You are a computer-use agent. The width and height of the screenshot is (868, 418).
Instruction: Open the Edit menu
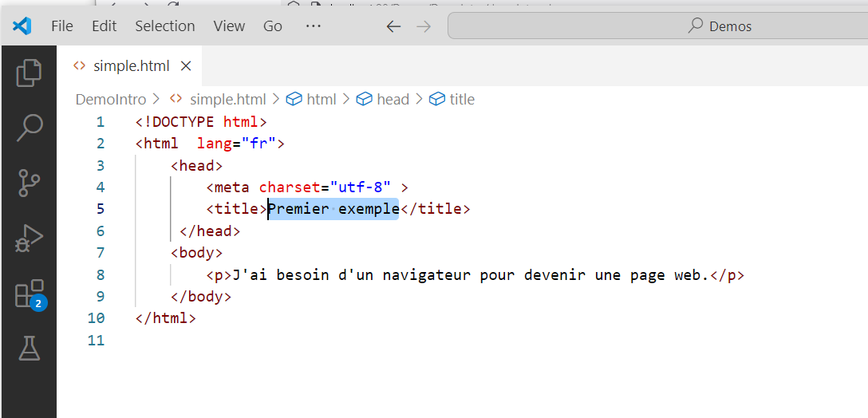click(x=104, y=26)
